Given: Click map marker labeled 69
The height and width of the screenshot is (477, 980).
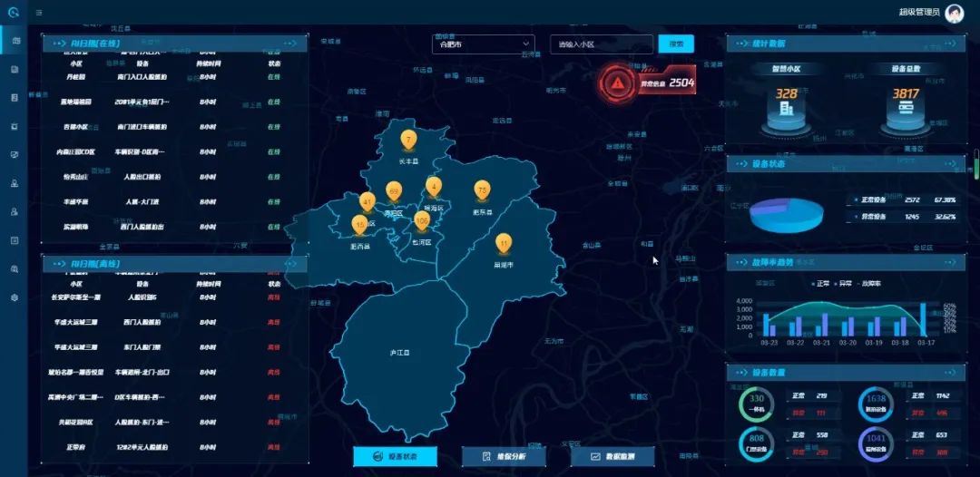Looking at the screenshot, I should pos(393,192).
